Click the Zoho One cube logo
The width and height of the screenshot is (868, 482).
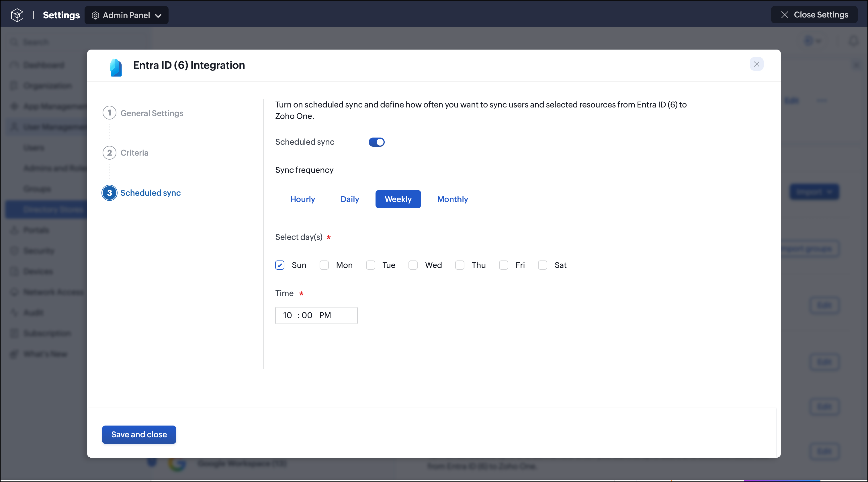tap(17, 15)
